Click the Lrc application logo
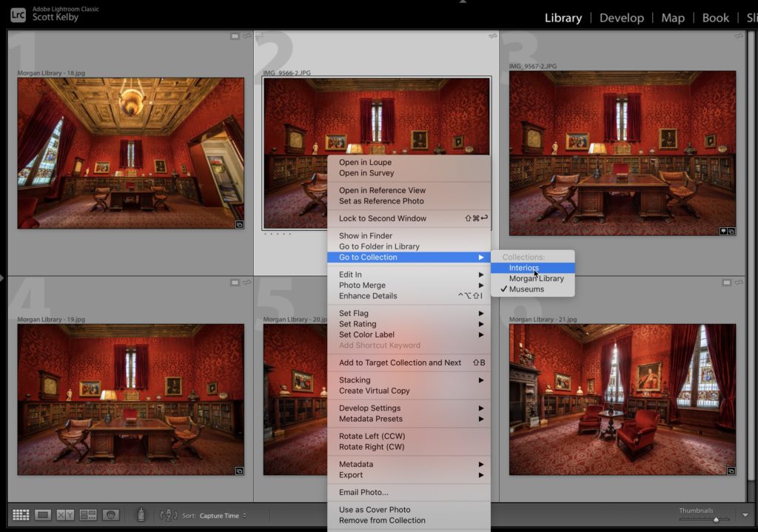Image resolution: width=758 pixels, height=532 pixels. point(19,15)
